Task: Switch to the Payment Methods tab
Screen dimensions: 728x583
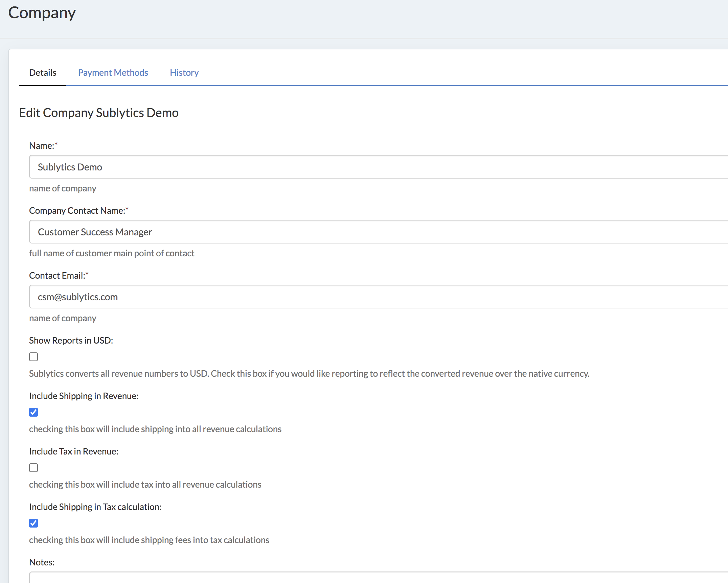Action: [113, 73]
